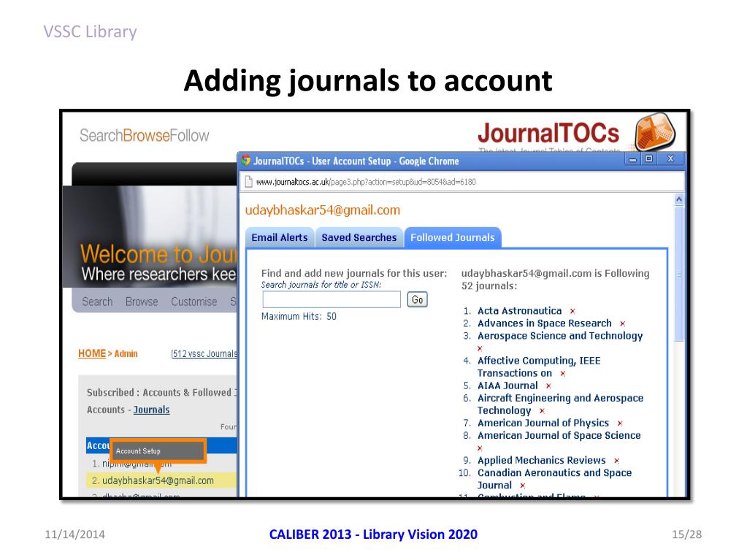Click the orange udaybhaskar54@gmail.com heading
This screenshot has width=747, height=560.
[323, 210]
